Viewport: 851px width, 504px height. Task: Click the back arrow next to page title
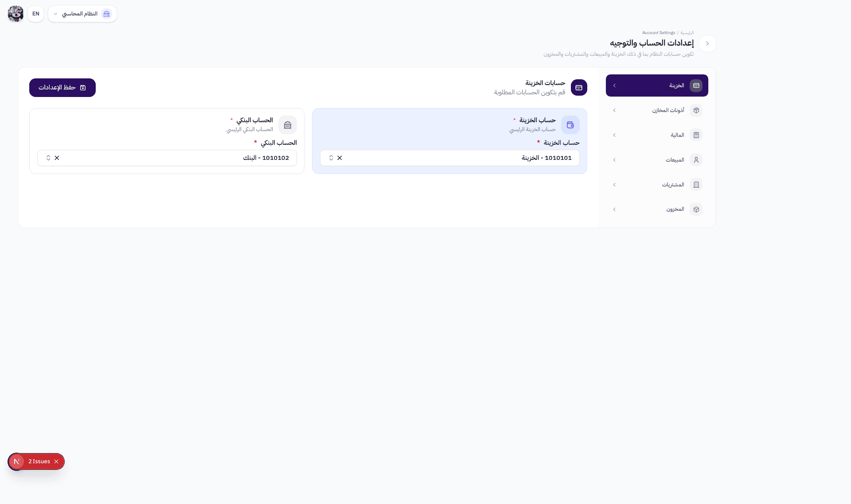click(707, 43)
